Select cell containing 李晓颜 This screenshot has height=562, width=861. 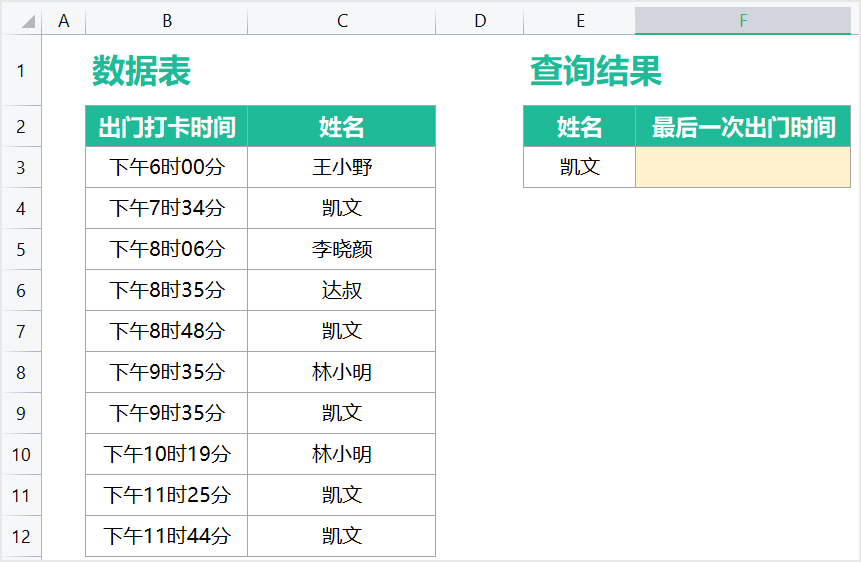pyautogui.click(x=342, y=249)
